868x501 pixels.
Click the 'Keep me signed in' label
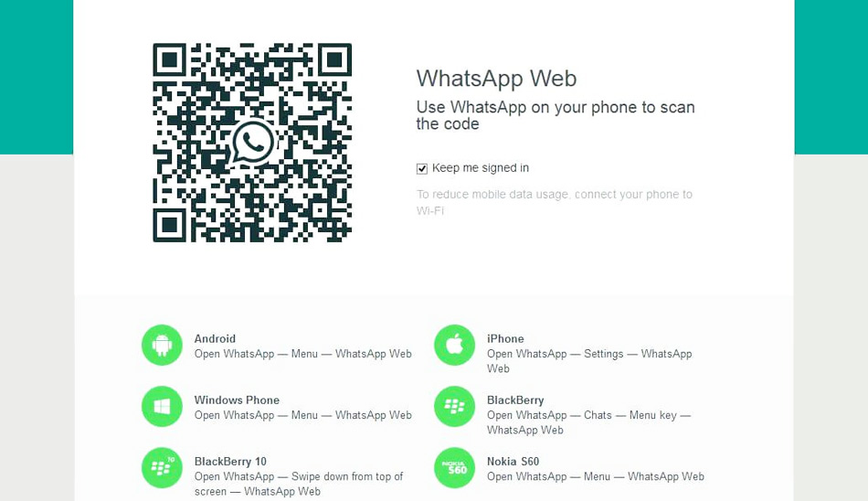pyautogui.click(x=480, y=168)
